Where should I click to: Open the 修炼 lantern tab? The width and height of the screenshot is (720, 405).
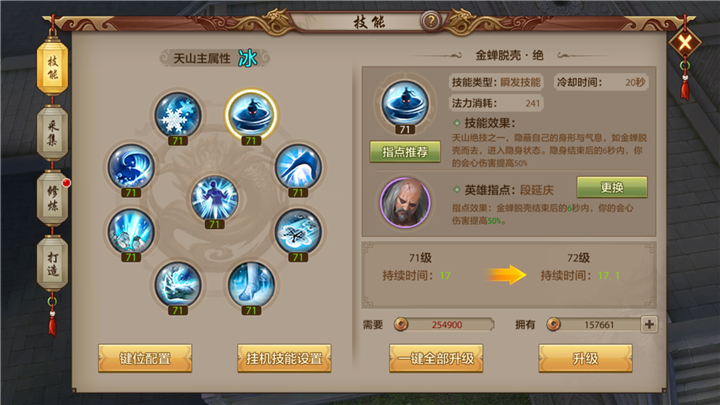tap(52, 198)
